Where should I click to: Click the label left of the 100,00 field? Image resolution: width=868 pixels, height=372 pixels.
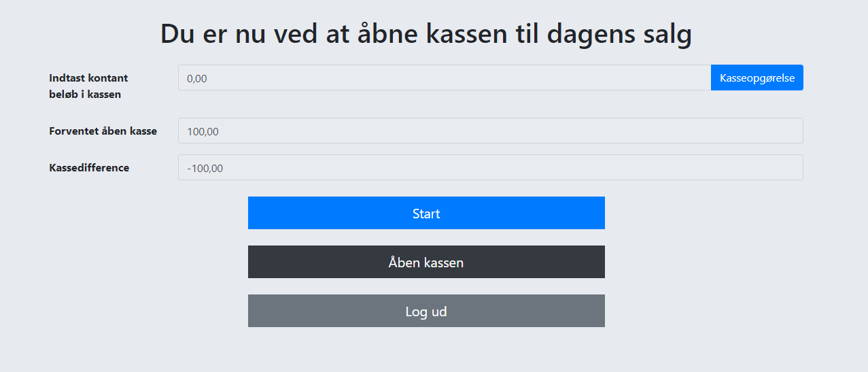click(103, 131)
